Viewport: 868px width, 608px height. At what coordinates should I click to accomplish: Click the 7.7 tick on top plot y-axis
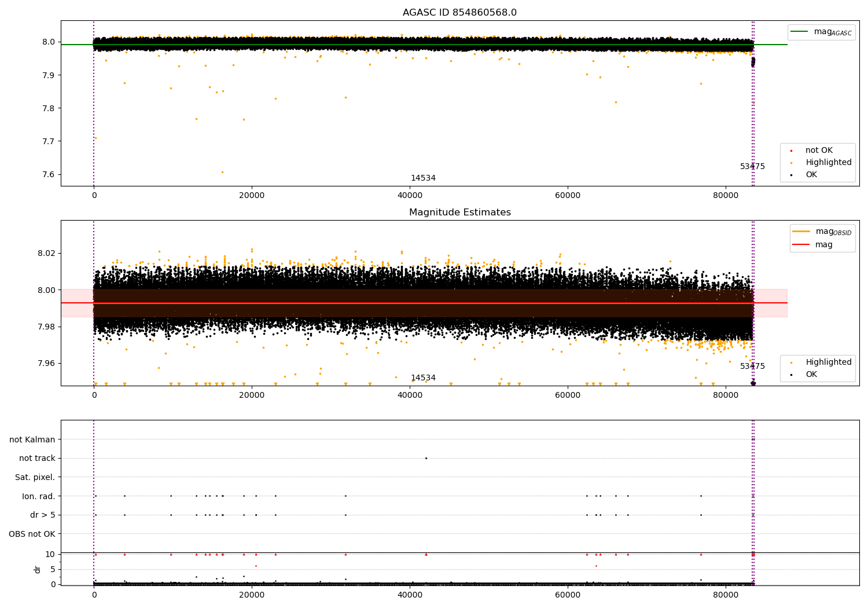tap(49, 141)
